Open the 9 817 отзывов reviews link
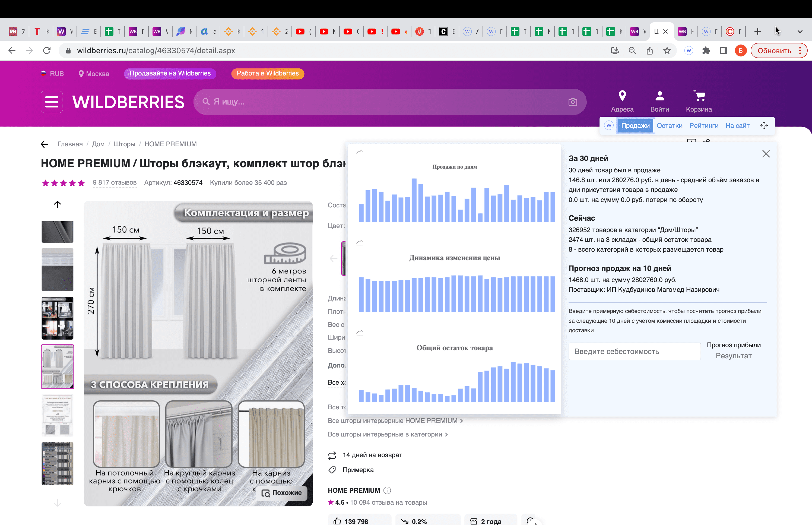Image resolution: width=812 pixels, height=525 pixels. pyautogui.click(x=115, y=182)
